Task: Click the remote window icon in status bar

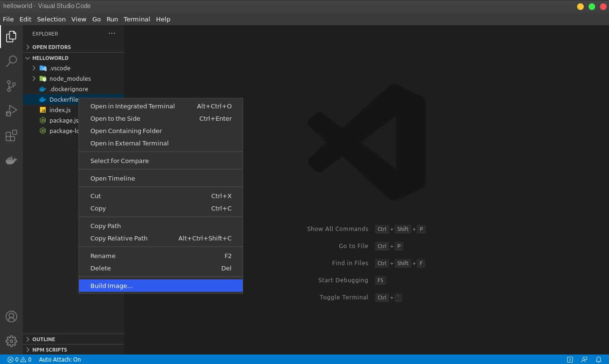Action: click(570, 360)
